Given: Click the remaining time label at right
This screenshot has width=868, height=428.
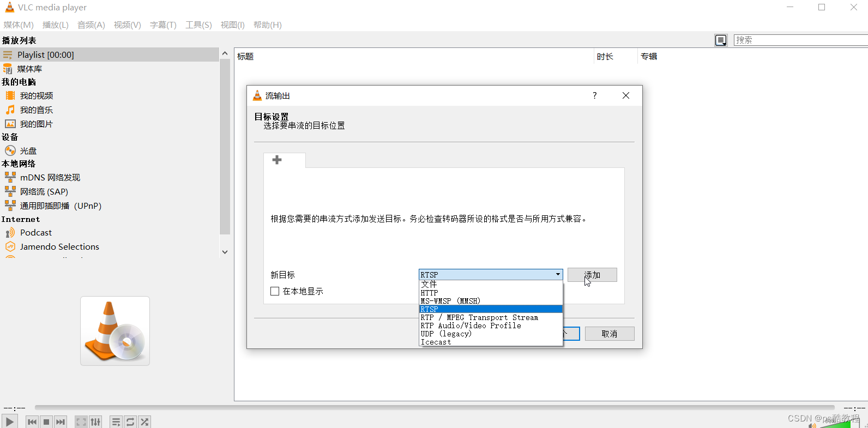Looking at the screenshot, I should (x=854, y=408).
